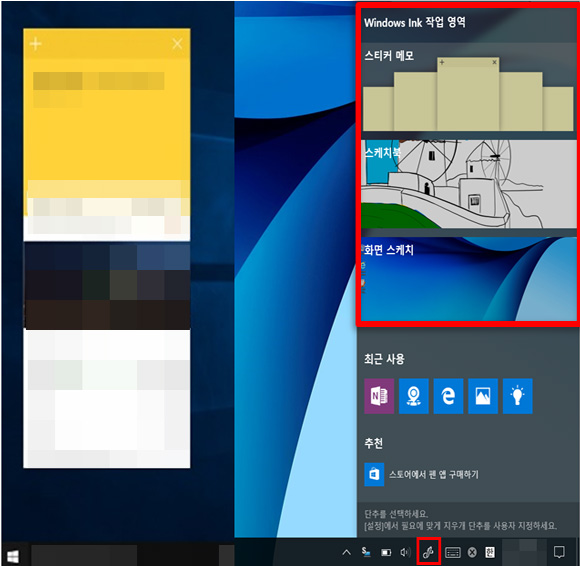
Task: Open the Sticky Notes (스티커 메모) tile
Action: click(x=468, y=88)
